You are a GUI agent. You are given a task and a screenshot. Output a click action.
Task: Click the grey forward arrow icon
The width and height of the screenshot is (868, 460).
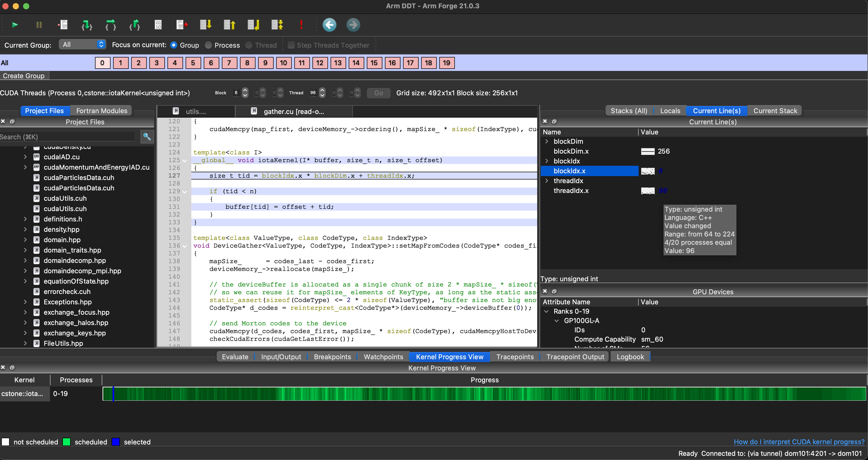pyautogui.click(x=353, y=25)
